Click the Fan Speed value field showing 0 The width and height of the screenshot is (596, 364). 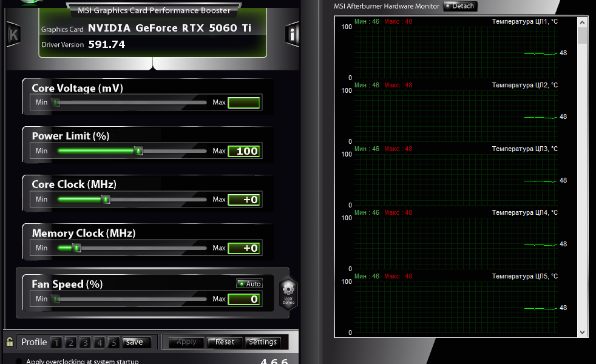[x=244, y=300]
